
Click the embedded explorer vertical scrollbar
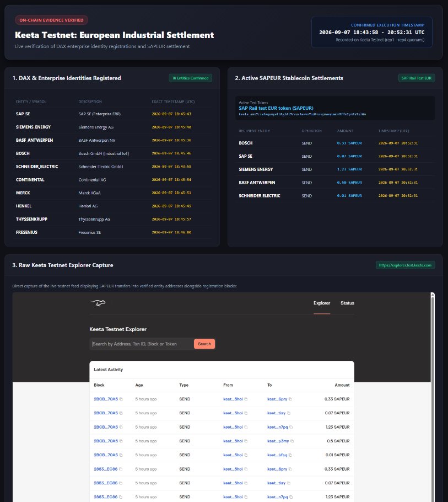[433, 397]
